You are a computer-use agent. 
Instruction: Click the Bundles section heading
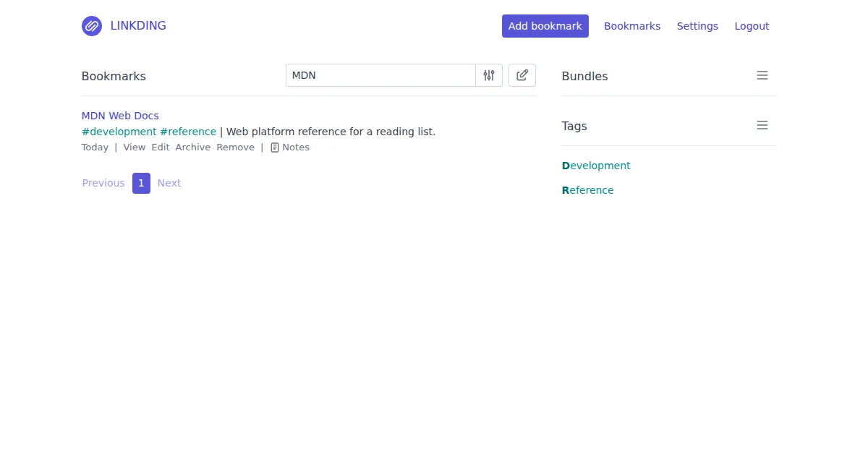[x=585, y=76]
